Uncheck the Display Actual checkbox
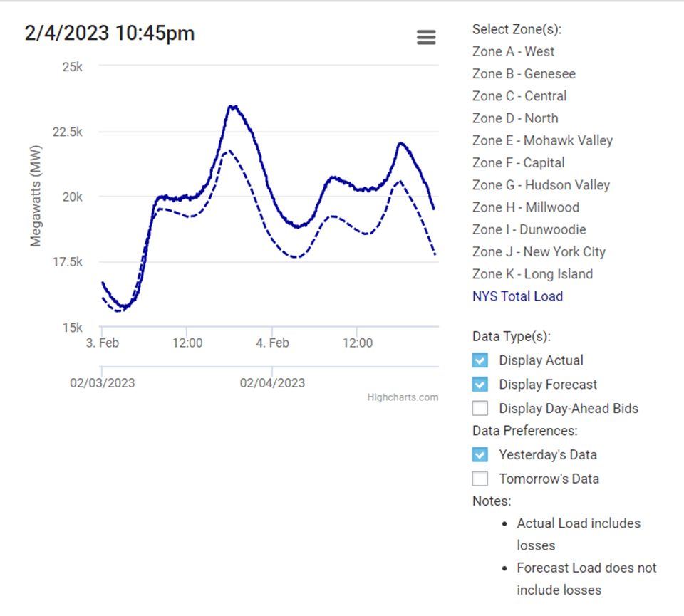684x616 pixels. [480, 360]
